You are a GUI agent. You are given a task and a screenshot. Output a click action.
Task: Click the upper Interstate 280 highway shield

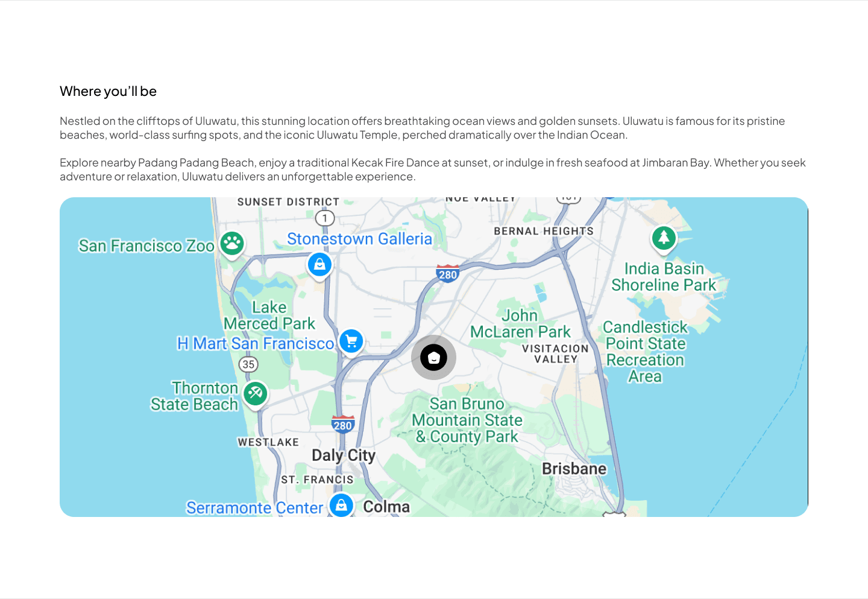click(448, 274)
